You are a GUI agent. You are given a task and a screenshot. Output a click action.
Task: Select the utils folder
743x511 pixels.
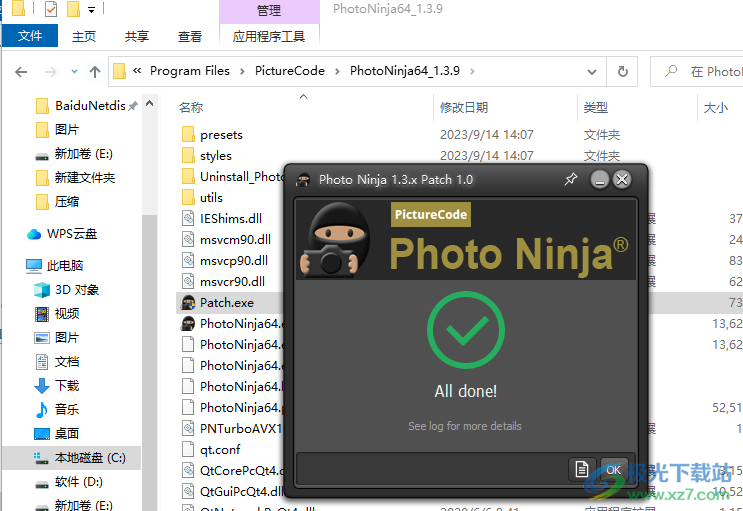click(211, 197)
